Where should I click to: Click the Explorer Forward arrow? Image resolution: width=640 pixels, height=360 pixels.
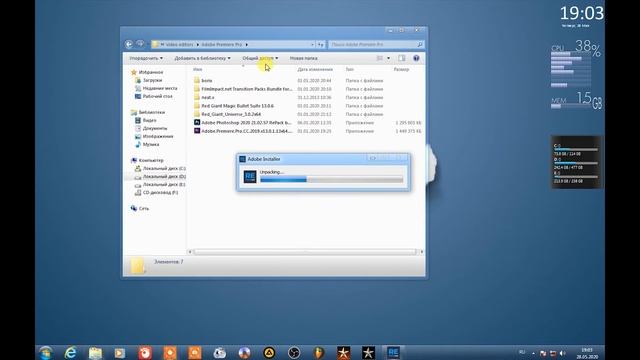(140, 44)
